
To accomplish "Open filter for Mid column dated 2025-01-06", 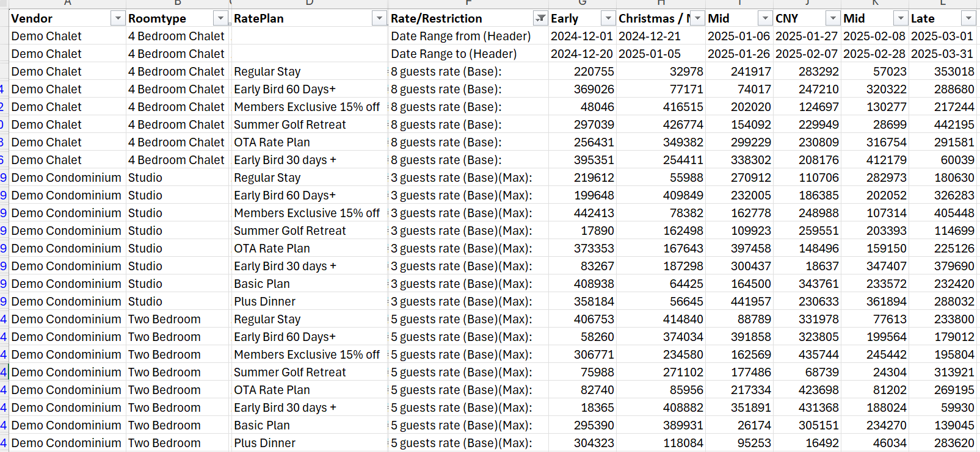I will click(764, 19).
